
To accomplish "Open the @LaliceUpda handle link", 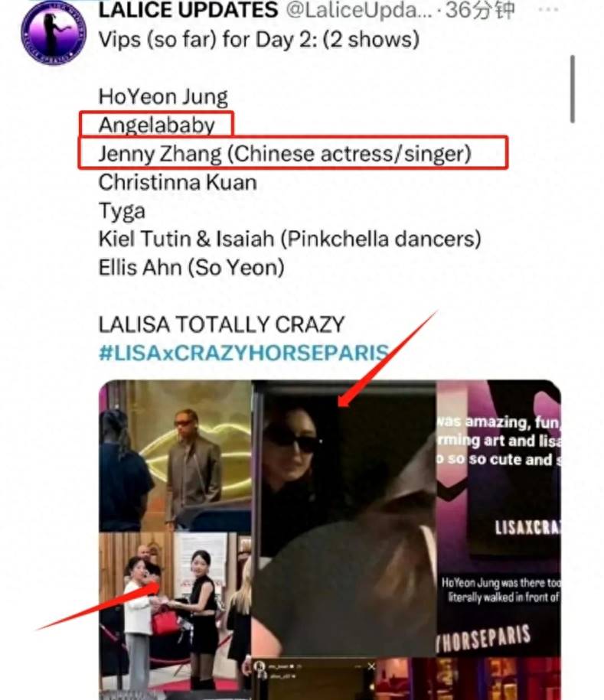I will 359,10.
